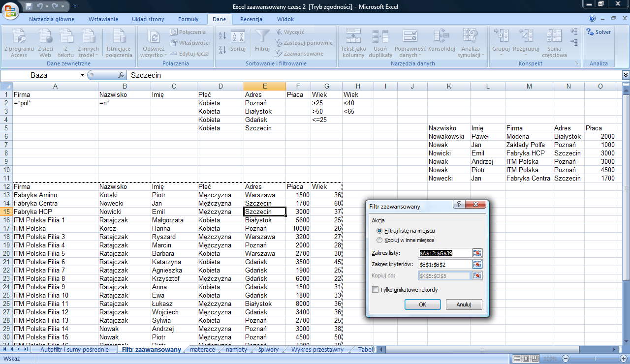The width and height of the screenshot is (630, 364).
Task: Select Kopiuj w inne miejsce option
Action: 379,240
